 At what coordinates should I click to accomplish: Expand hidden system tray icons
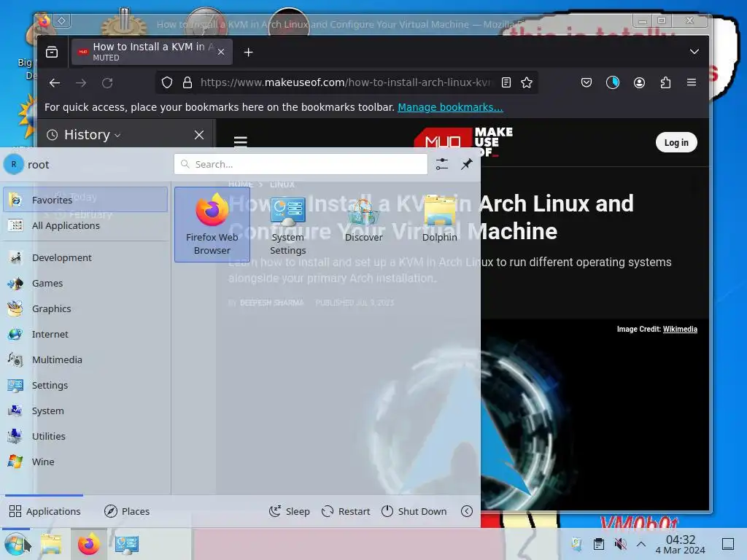(641, 544)
